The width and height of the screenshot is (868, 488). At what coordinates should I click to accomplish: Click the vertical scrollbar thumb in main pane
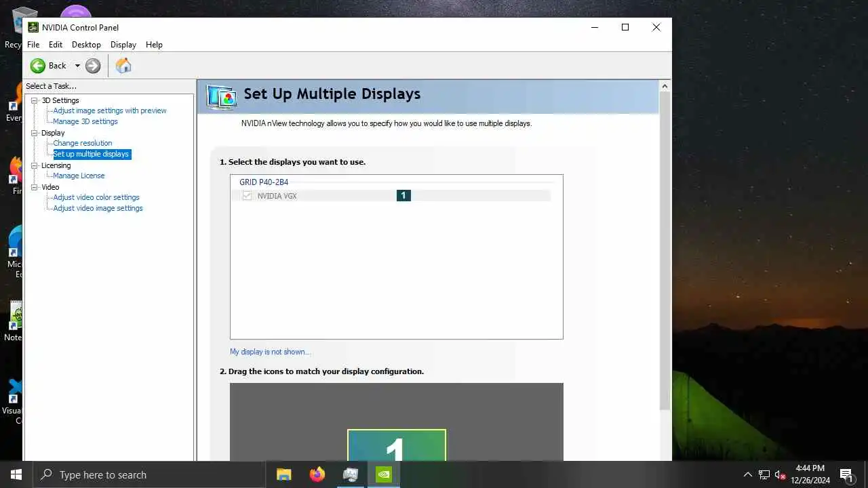click(x=665, y=249)
